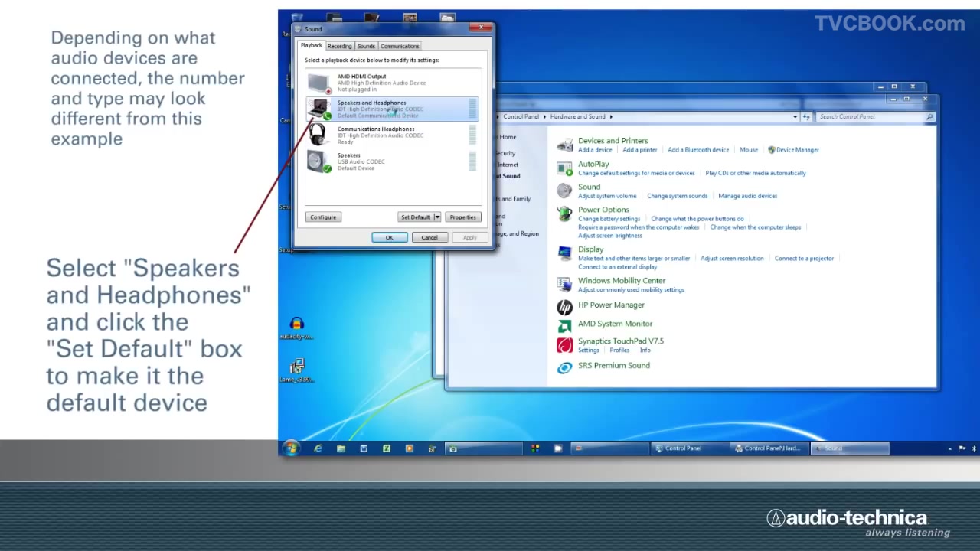The image size is (980, 551).
Task: Click Change when the computer sleeps link
Action: 756,227
